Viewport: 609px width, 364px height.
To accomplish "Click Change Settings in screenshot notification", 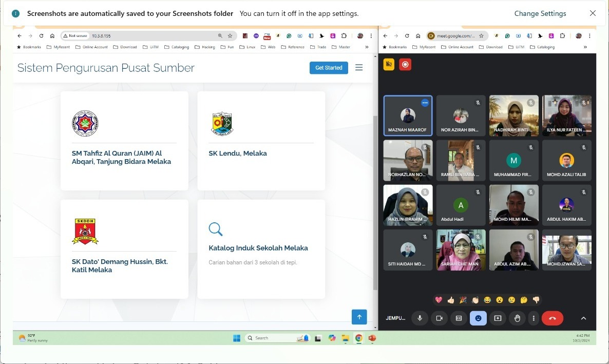I will coord(540,13).
